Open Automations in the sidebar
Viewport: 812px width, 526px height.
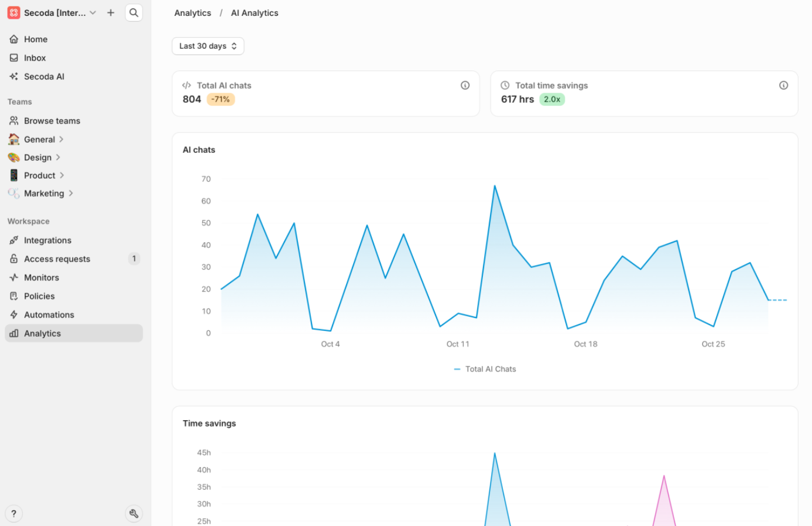coord(49,315)
